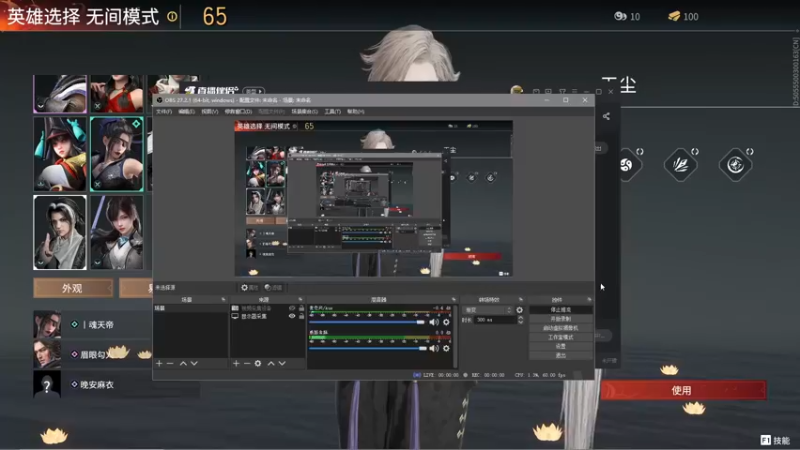Screen dimensions: 800x450
Task: Click 开始录制 to start recording
Action: coord(561,319)
